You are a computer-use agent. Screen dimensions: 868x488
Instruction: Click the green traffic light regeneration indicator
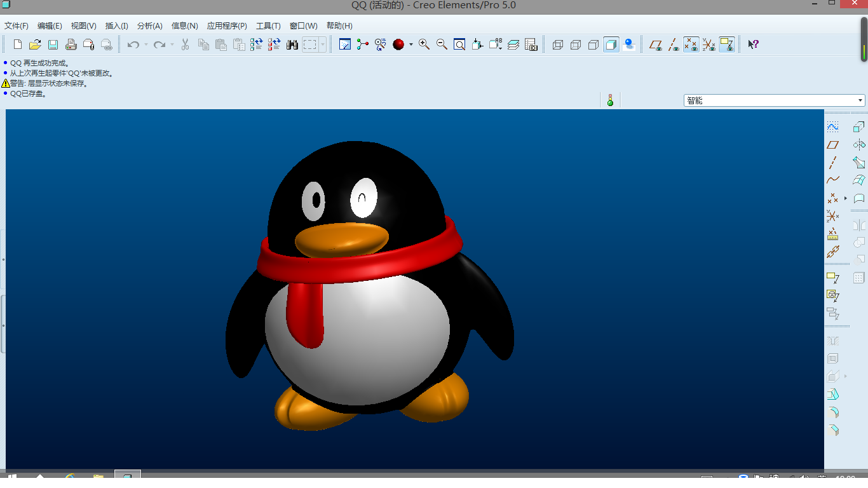click(x=610, y=100)
